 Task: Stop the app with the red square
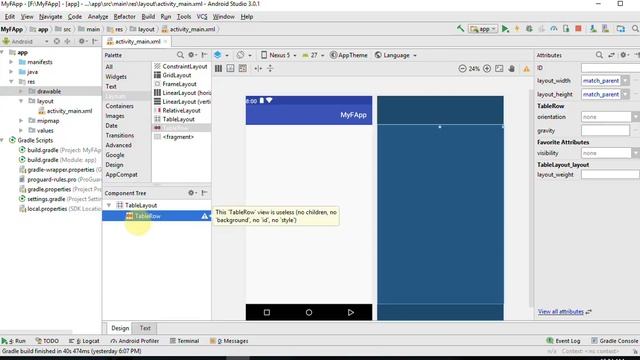tap(578, 29)
